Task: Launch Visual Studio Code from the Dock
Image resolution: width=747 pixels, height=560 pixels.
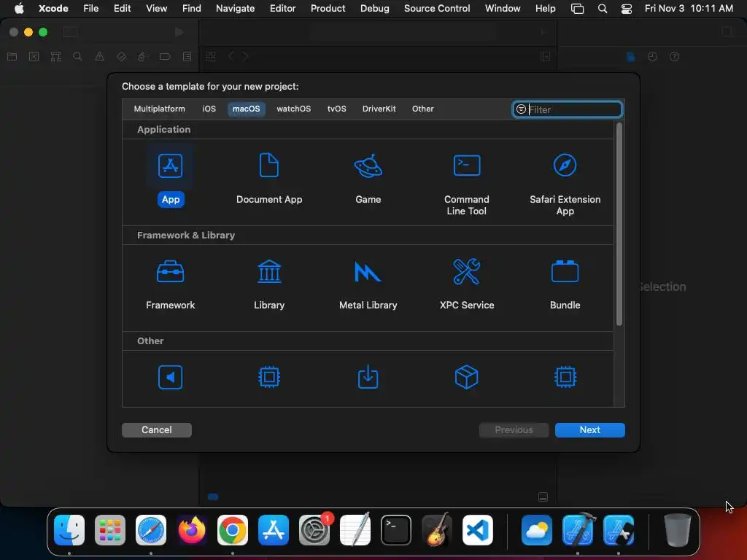Action: coord(478,530)
